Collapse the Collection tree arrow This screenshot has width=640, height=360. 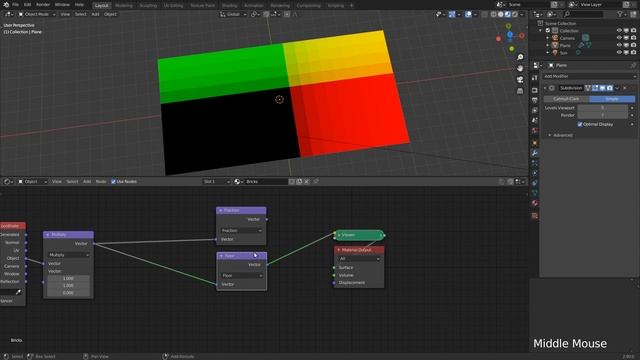tap(541, 31)
